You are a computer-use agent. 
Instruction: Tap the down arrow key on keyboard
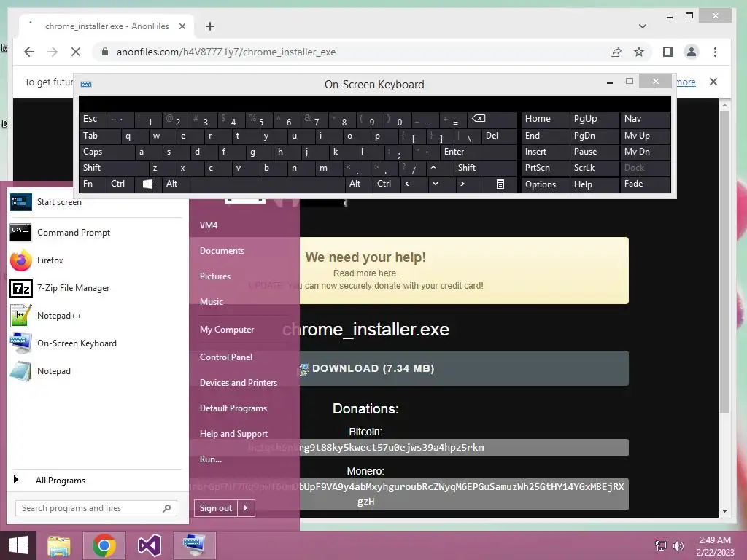(435, 184)
